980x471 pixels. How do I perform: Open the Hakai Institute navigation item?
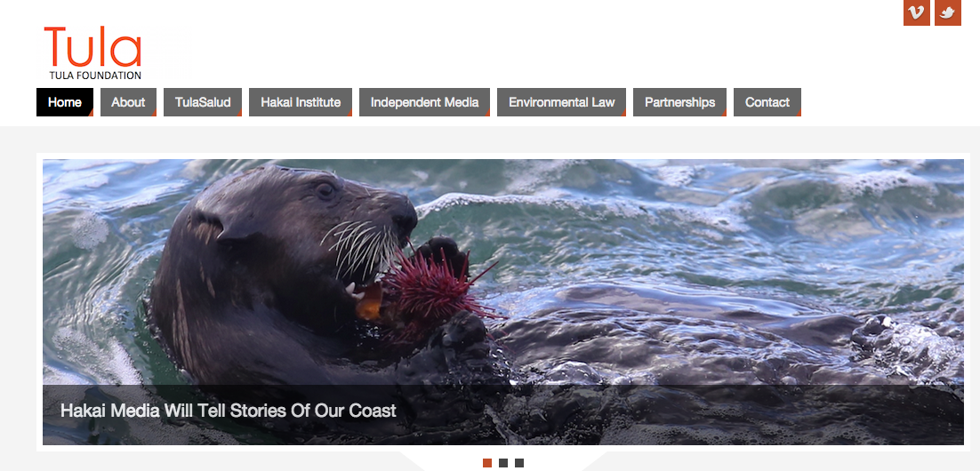[301, 102]
